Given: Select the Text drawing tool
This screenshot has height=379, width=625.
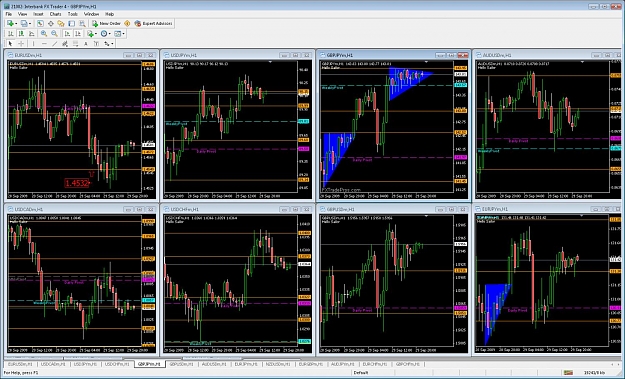Looking at the screenshot, I should tap(86, 43).
